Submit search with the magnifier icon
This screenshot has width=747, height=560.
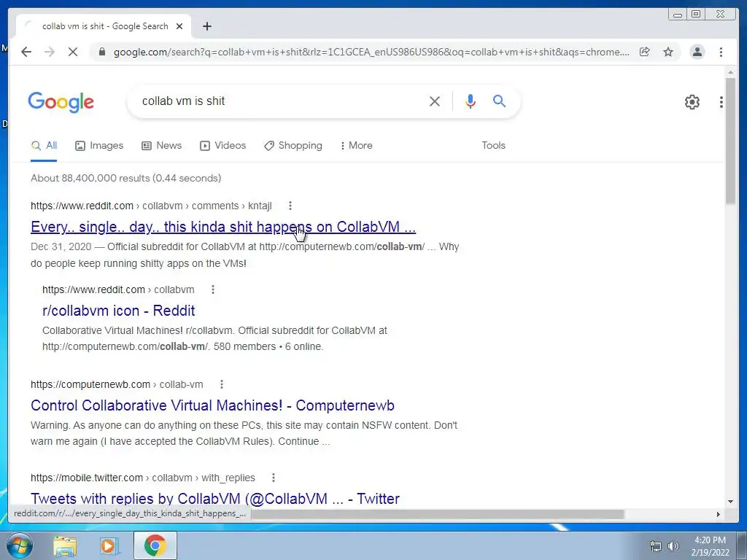click(x=499, y=101)
